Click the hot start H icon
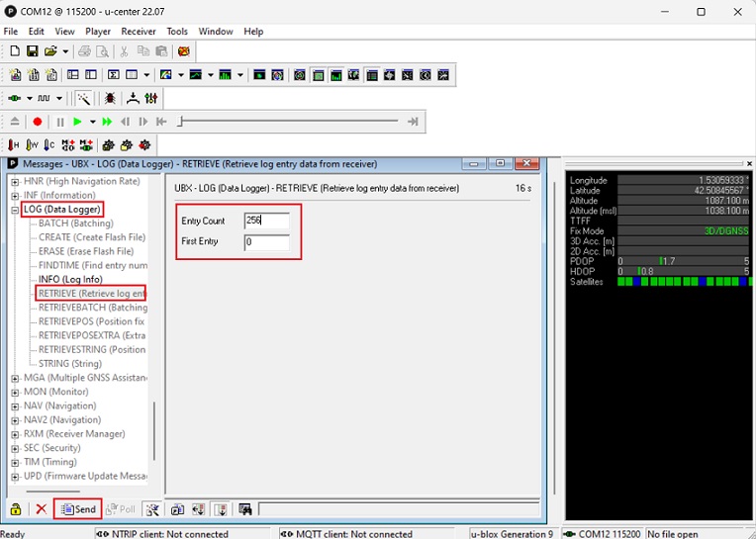756x539 pixels. click(14, 145)
